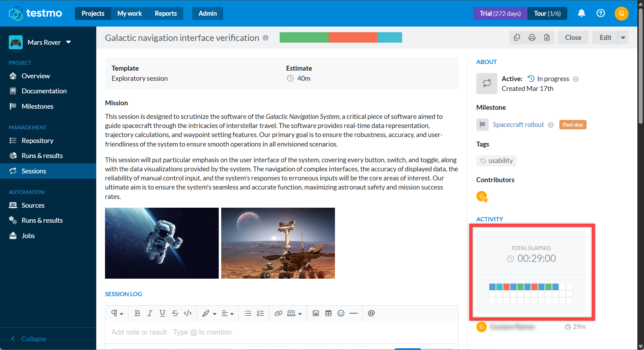Toggle italic formatting in editor
This screenshot has height=350, width=644.
point(150,313)
